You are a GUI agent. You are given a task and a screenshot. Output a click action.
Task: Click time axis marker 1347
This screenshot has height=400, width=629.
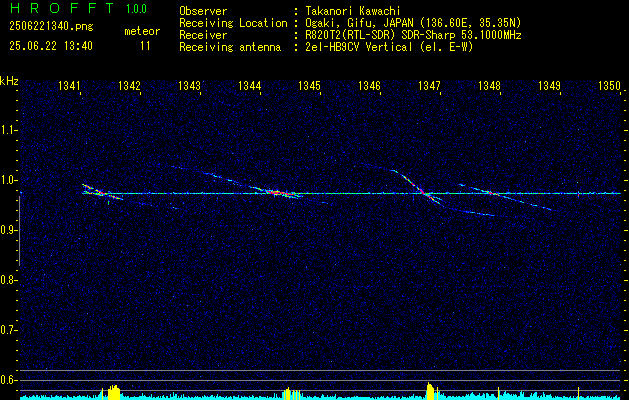click(429, 85)
